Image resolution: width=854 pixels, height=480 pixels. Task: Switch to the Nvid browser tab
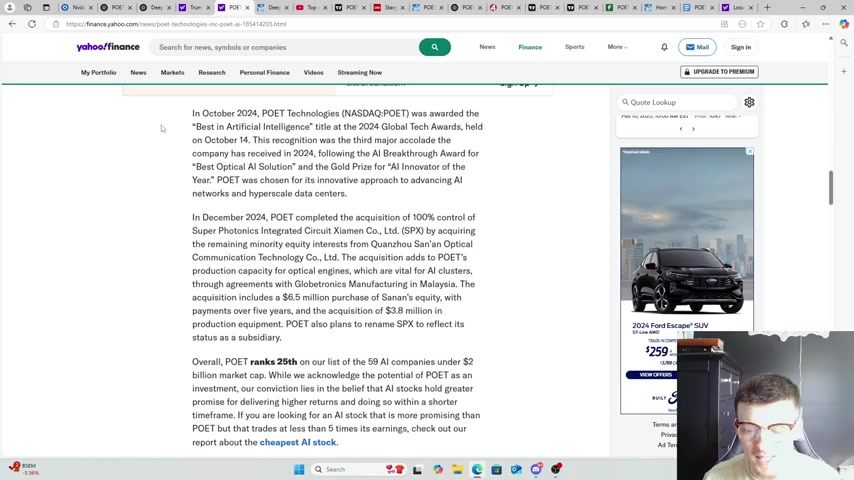[x=76, y=8]
